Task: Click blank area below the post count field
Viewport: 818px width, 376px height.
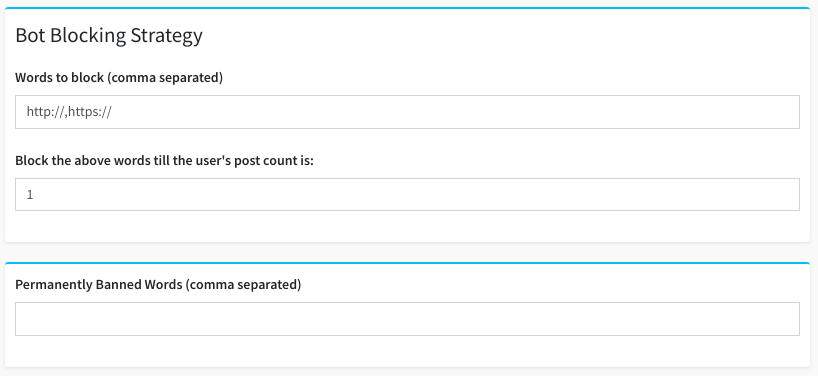Action: coord(407,226)
